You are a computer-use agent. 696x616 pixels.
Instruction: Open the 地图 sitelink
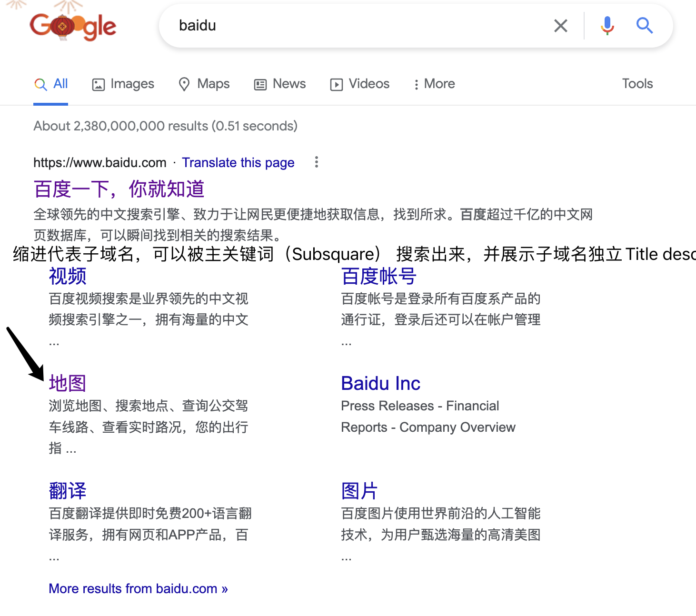tap(67, 383)
